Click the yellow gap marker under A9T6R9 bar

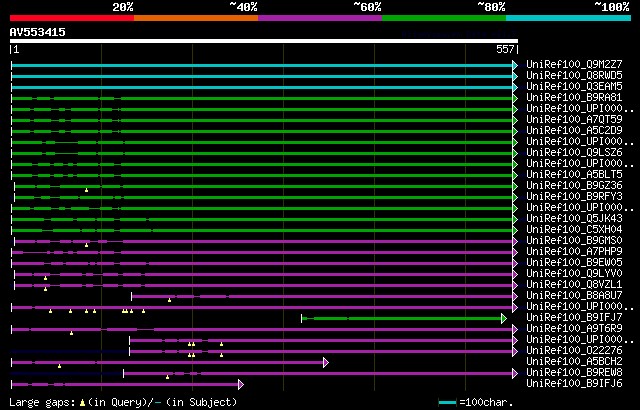(71, 333)
